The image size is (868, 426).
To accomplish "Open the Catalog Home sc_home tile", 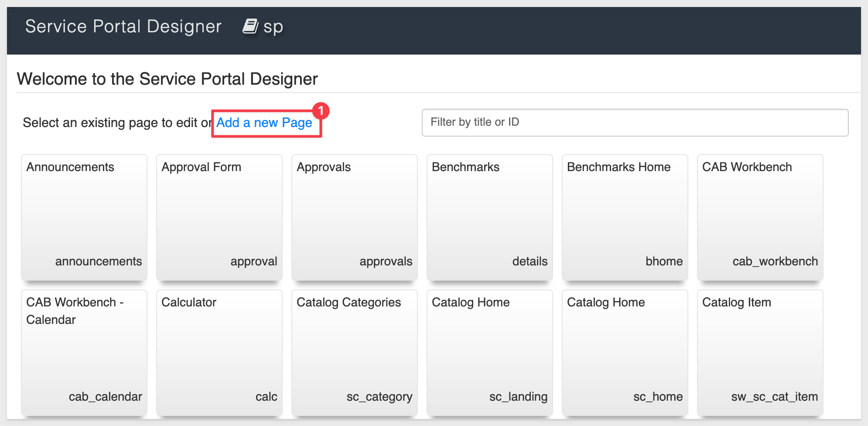I will point(625,353).
